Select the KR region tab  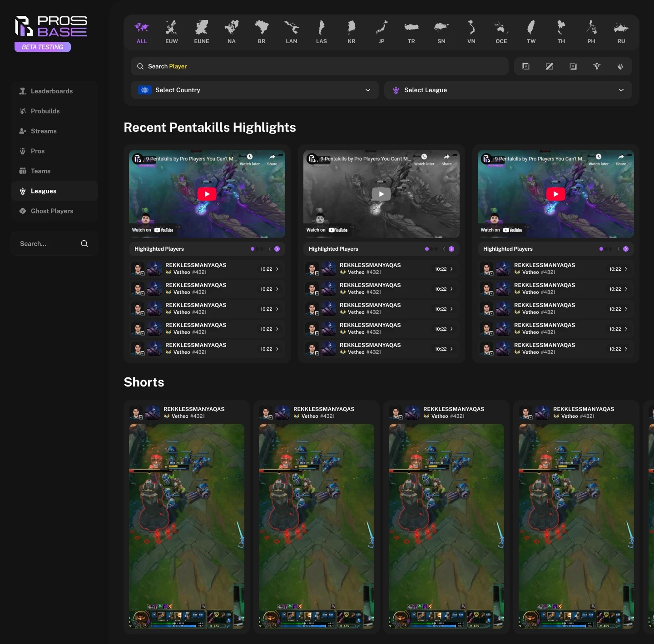352,32
